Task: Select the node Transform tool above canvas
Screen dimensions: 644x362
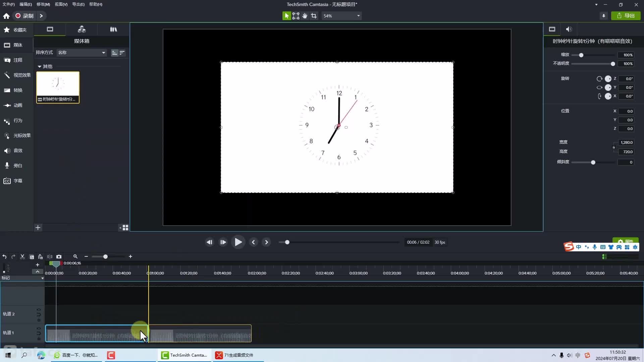Action: click(x=296, y=16)
